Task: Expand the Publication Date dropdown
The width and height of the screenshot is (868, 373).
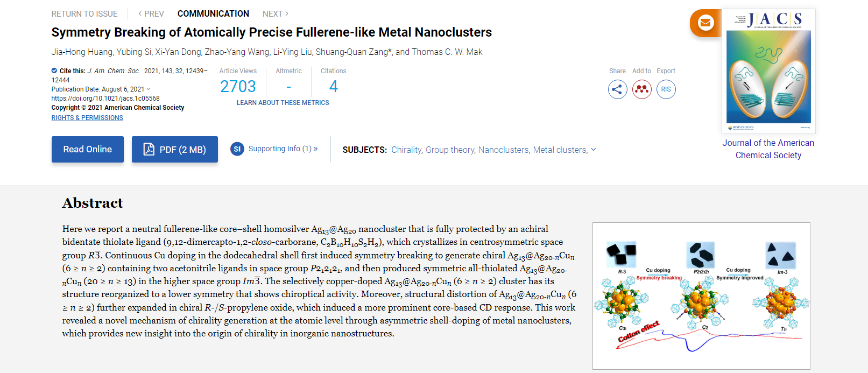Action: click(x=149, y=89)
